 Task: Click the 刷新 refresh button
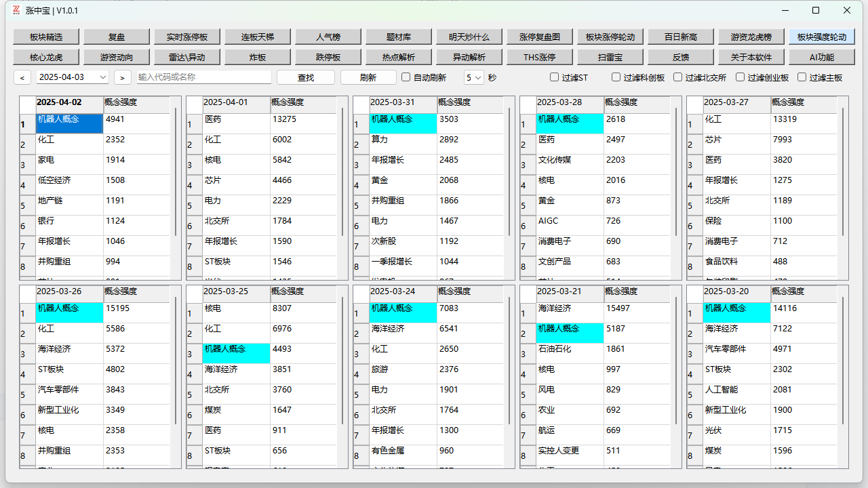[x=367, y=77]
